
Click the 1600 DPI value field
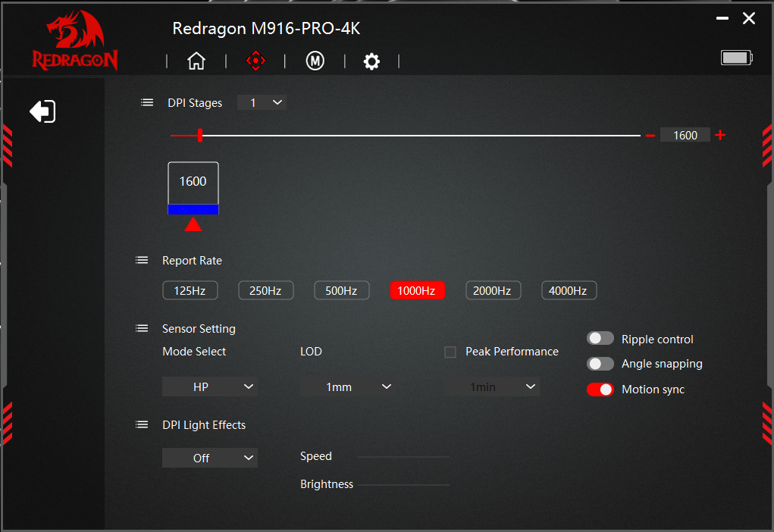pos(685,135)
